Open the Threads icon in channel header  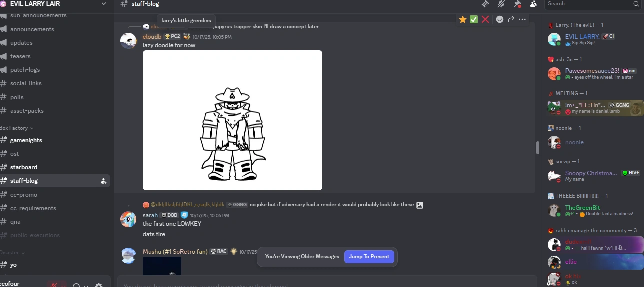485,4
